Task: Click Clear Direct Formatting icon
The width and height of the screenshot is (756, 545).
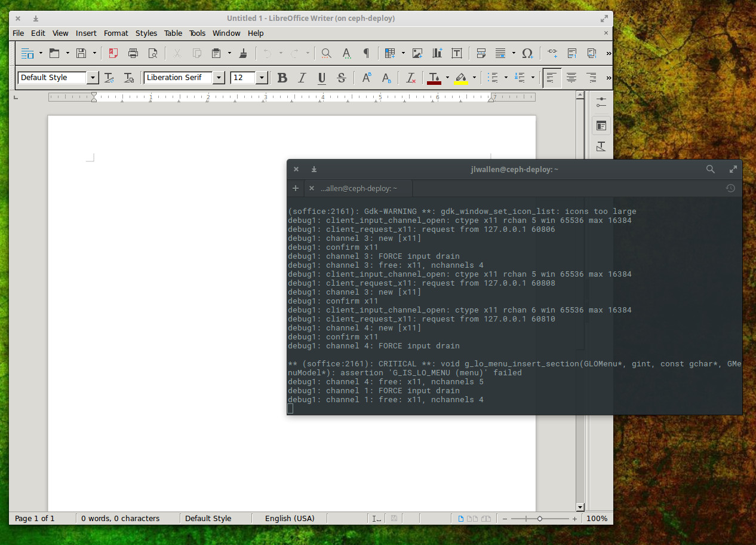Action: click(411, 78)
